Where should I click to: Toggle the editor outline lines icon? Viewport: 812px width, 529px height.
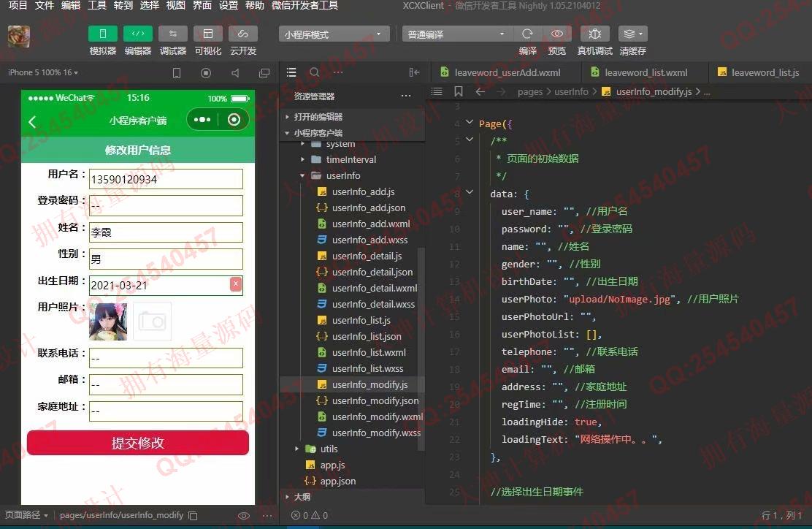tap(437, 92)
